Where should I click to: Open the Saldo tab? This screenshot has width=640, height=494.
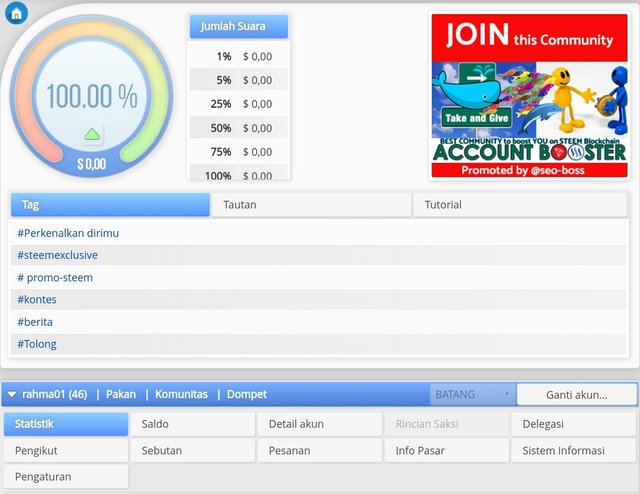coord(193,424)
